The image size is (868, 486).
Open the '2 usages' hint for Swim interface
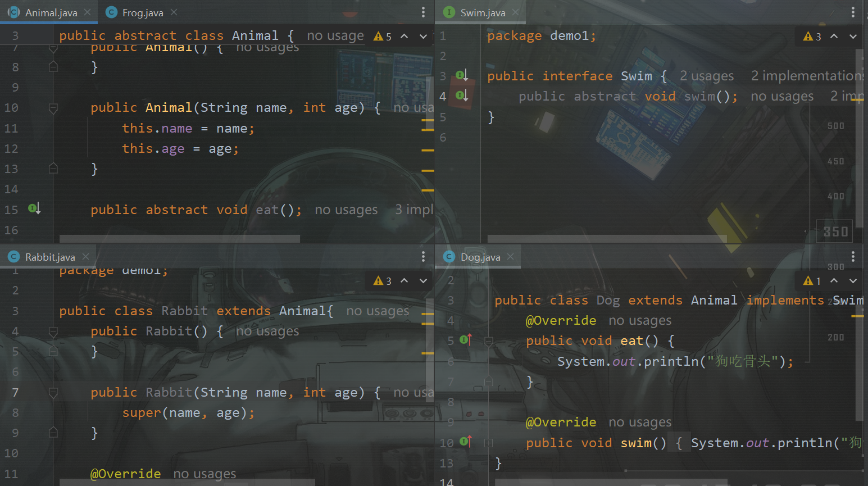pyautogui.click(x=707, y=76)
